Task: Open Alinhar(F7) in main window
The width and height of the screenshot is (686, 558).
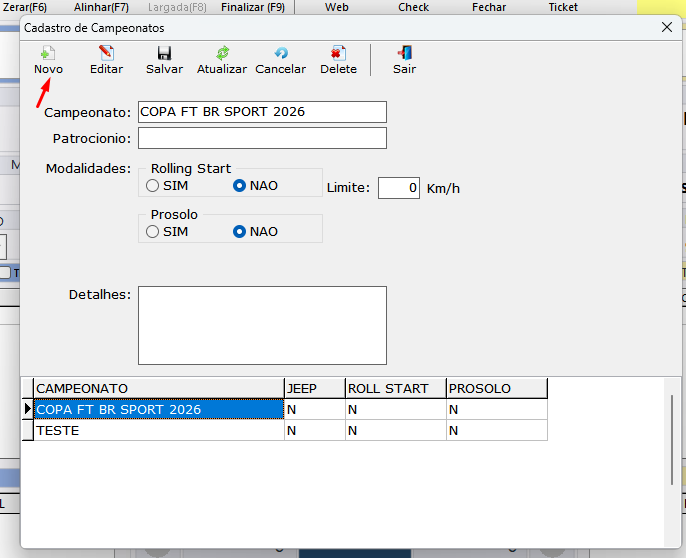Action: coord(101,7)
